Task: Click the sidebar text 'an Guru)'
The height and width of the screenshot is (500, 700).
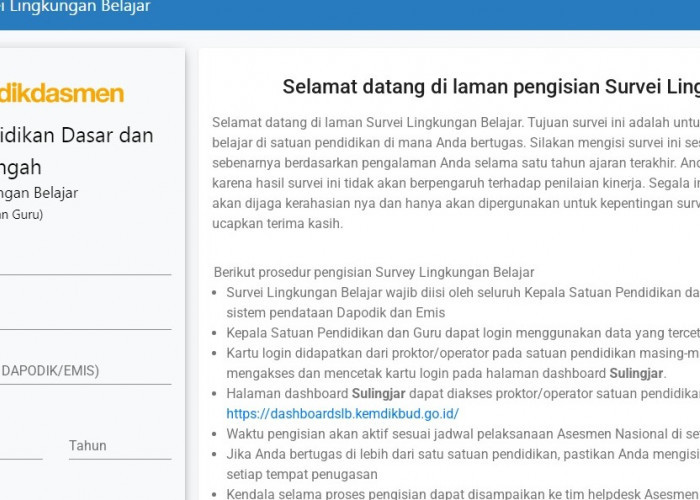Action: coord(21,215)
